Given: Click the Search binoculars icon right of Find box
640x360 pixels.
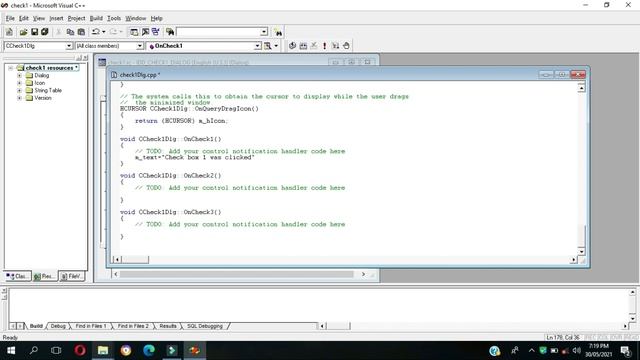Looking at the screenshot, I should click(278, 32).
